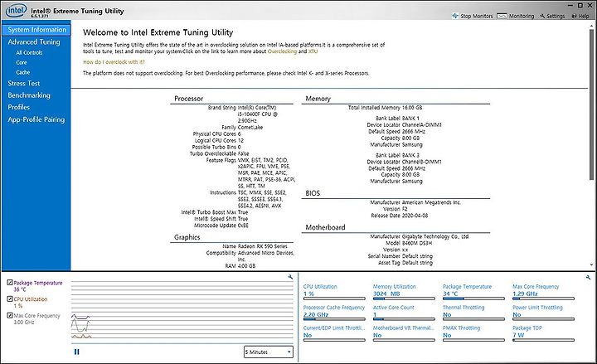Click Radeon RX 590 Series name
597x364 pixels.
[x=262, y=246]
